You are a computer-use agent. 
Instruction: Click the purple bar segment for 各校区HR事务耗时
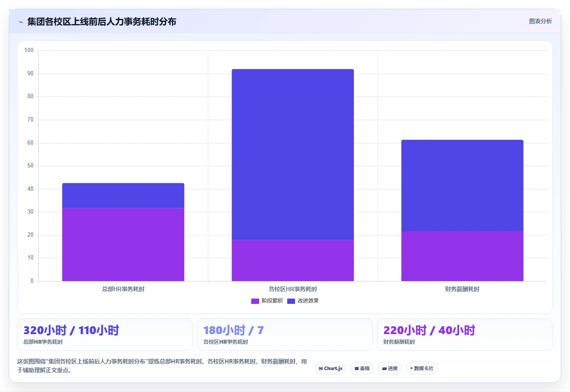click(x=292, y=260)
